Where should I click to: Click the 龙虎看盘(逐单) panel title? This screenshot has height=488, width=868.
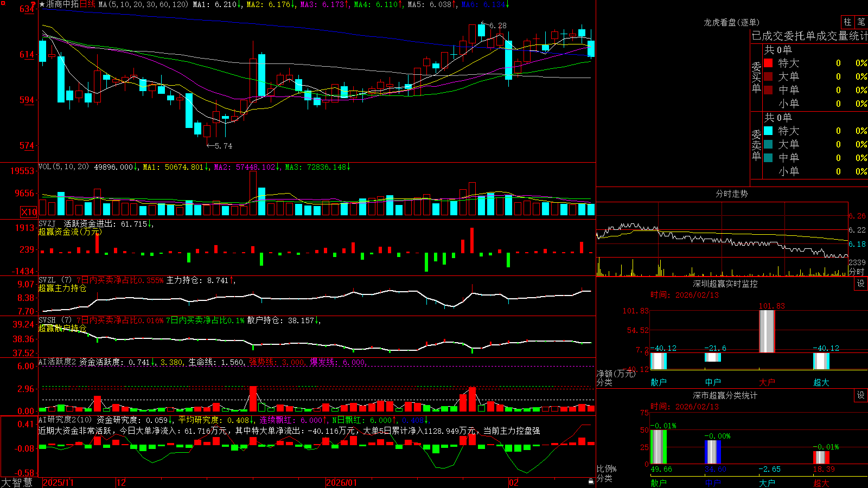pyautogui.click(x=731, y=22)
